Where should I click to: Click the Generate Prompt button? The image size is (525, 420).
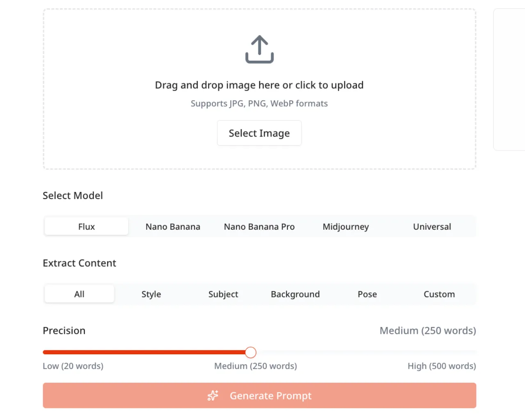coord(271,395)
